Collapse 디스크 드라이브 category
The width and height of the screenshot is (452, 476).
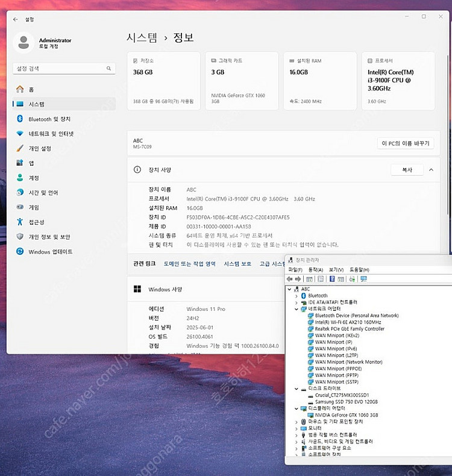[x=297, y=389]
